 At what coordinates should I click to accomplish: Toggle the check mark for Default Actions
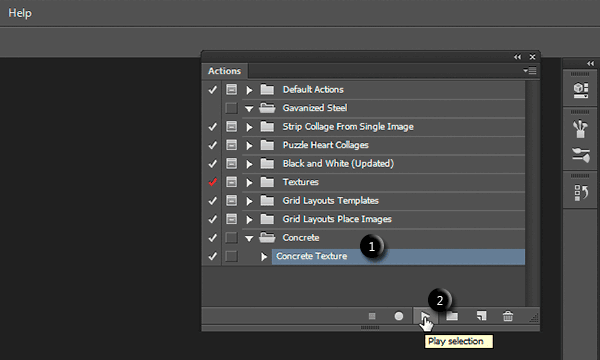click(x=212, y=90)
